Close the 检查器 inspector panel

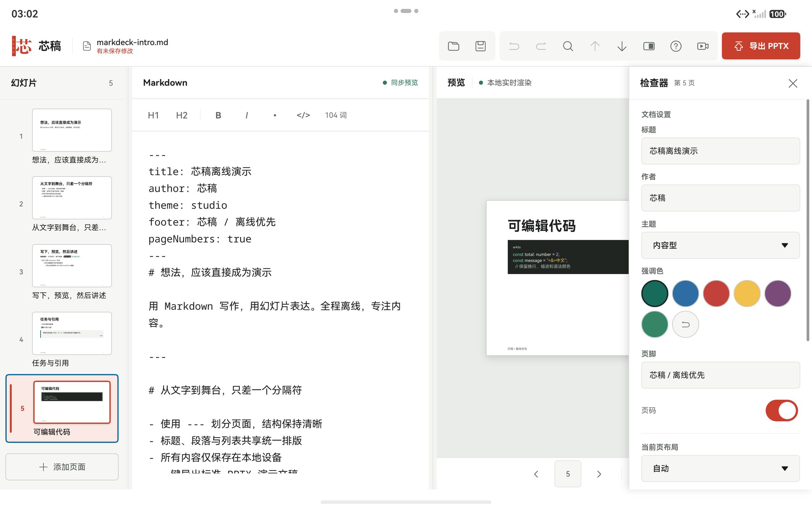click(x=793, y=83)
